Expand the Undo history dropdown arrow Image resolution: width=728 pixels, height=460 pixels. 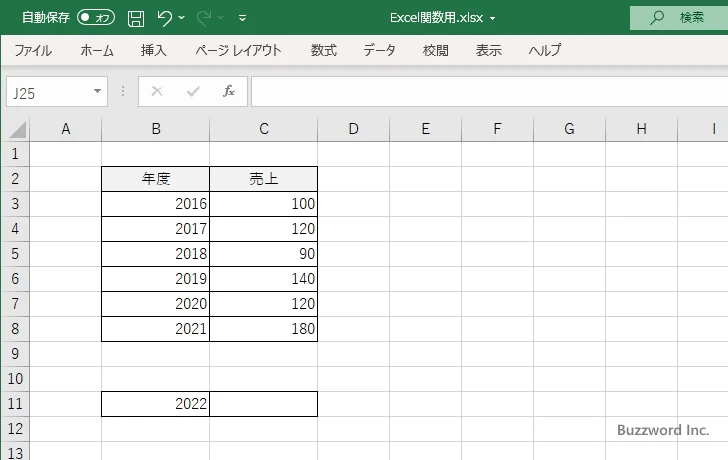(x=183, y=18)
